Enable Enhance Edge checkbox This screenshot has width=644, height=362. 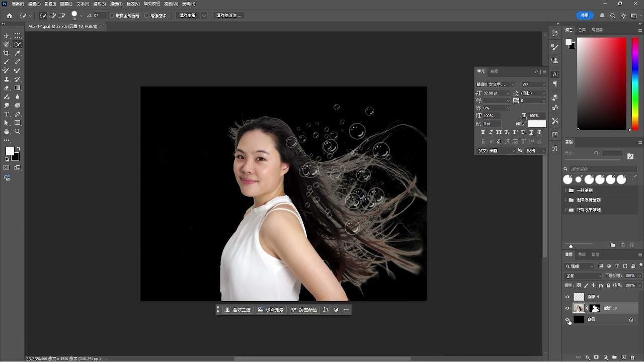point(146,16)
